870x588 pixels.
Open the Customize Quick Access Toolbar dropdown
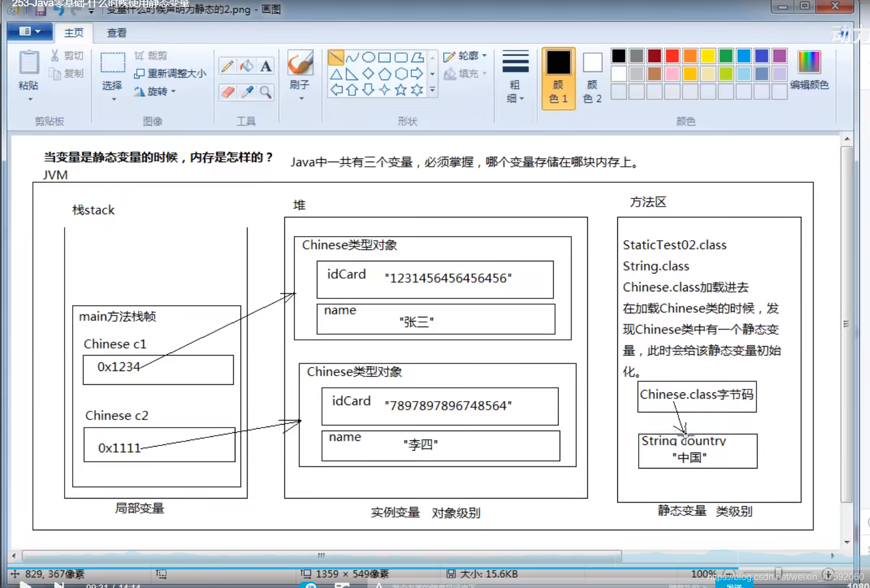point(91,11)
